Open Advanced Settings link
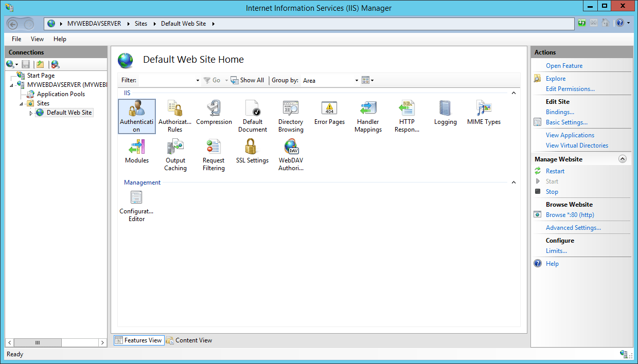The image size is (638, 364). pyautogui.click(x=573, y=228)
